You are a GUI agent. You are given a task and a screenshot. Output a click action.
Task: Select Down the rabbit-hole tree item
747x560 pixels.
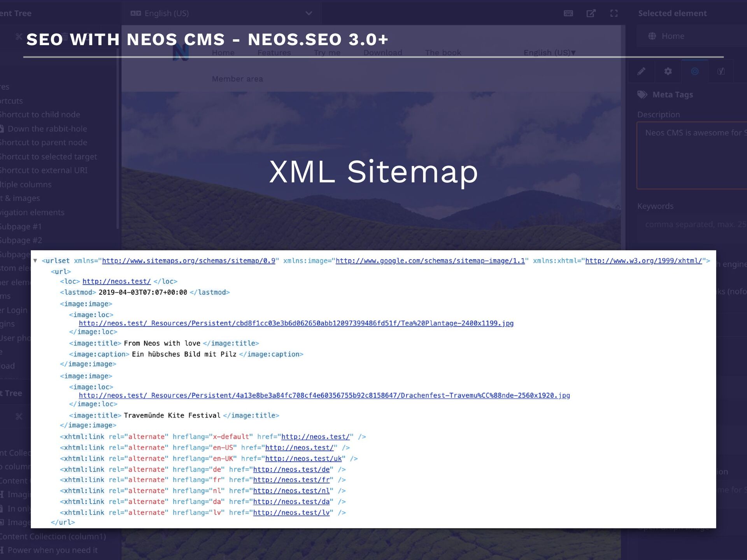(x=47, y=129)
